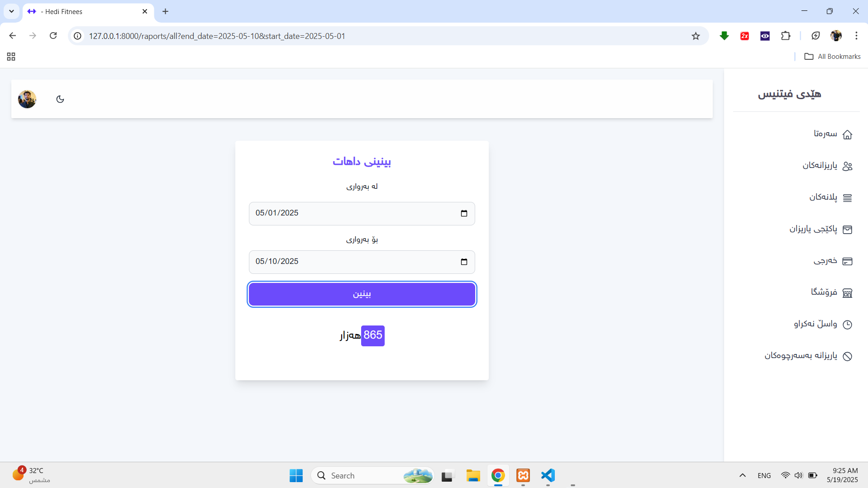868x488 pixels.
Task: Open the player package (پاکێجی یاریزان) icon
Action: (x=847, y=230)
